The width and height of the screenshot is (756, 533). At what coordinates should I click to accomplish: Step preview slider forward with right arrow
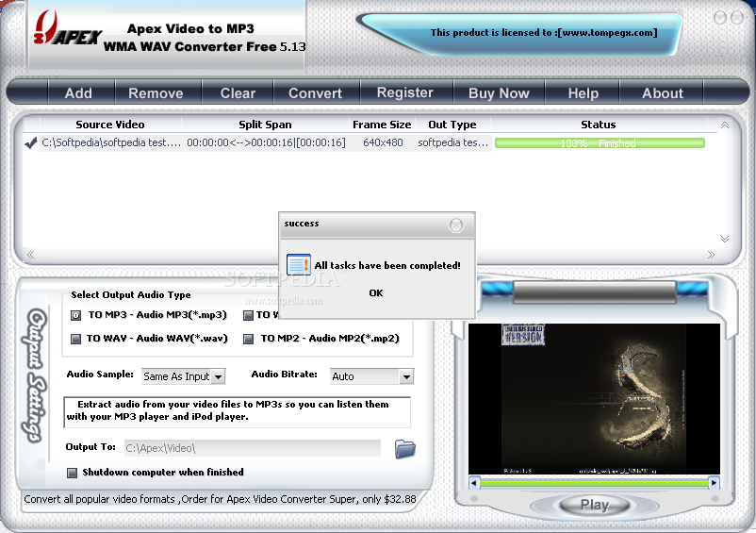[714, 482]
